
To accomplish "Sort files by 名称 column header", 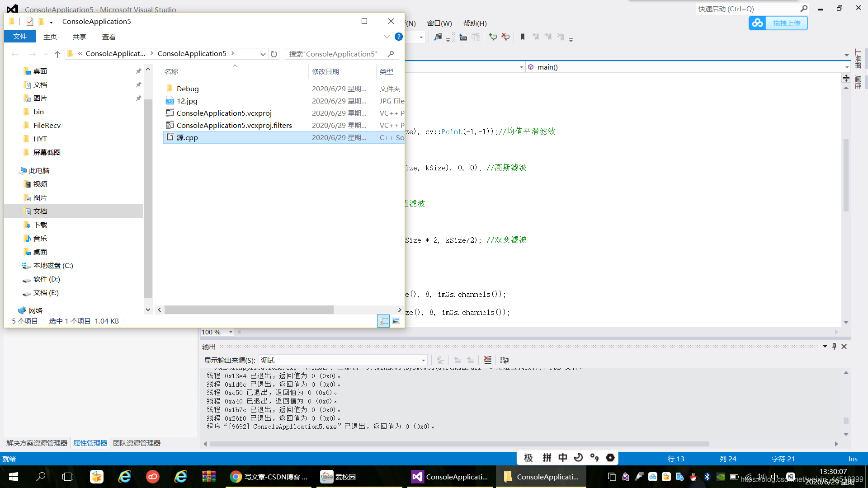I will pos(171,71).
